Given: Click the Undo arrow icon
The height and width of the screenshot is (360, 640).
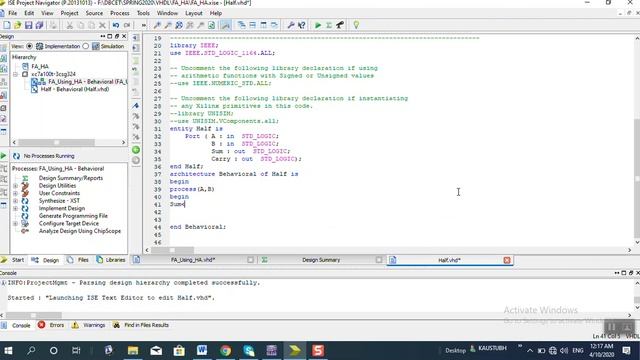Looking at the screenshot, I should point(116,25).
